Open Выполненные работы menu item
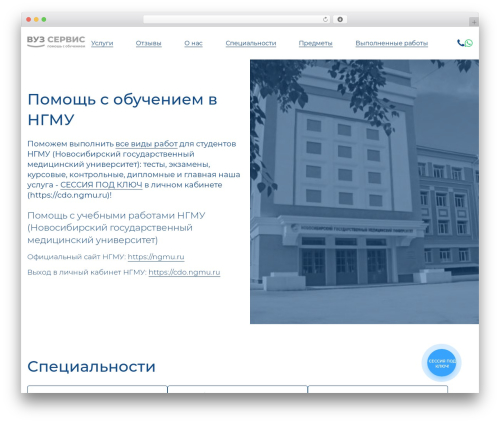500x423 pixels. click(x=392, y=43)
